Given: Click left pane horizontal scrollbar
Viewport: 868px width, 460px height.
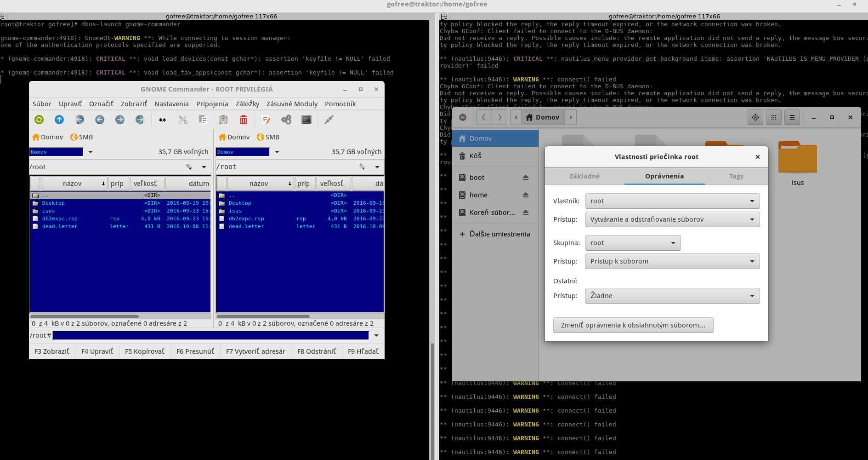Looking at the screenshot, I should tap(85, 316).
